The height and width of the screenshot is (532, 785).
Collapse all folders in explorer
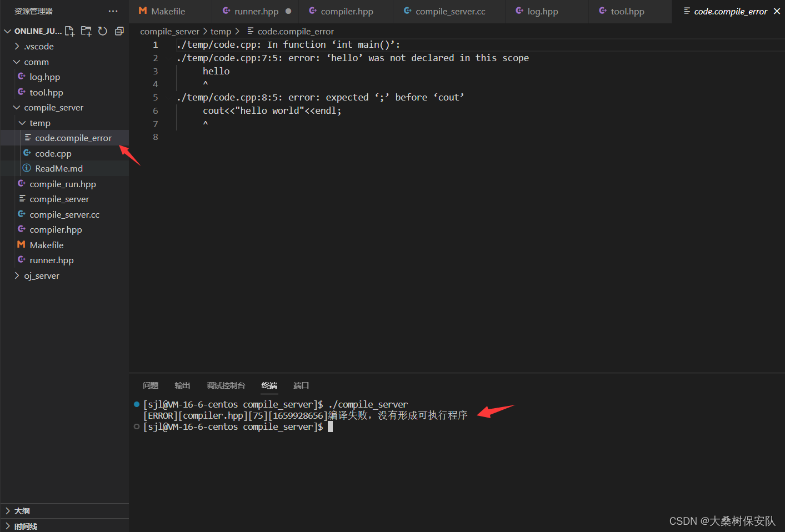click(x=119, y=31)
